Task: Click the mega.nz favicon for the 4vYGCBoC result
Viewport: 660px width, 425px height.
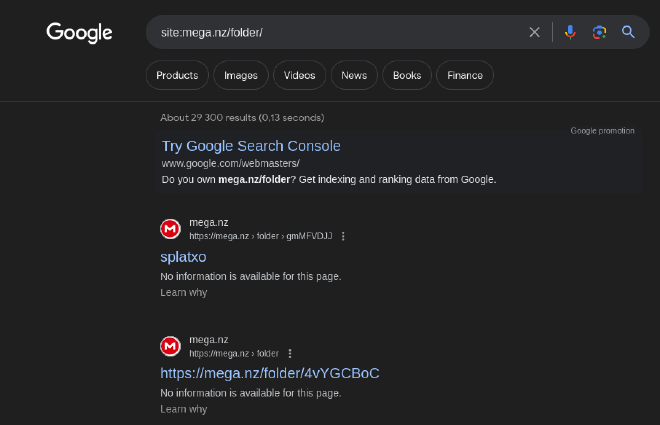Action: 170,346
